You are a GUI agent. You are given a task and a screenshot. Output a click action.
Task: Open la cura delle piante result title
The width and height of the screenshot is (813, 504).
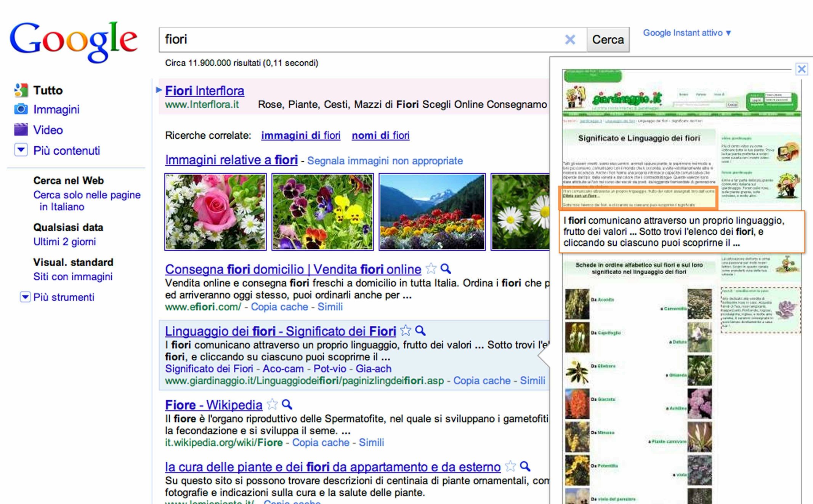tap(333, 467)
